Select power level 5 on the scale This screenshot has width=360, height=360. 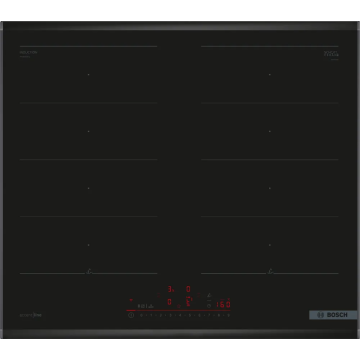tap(190, 315)
